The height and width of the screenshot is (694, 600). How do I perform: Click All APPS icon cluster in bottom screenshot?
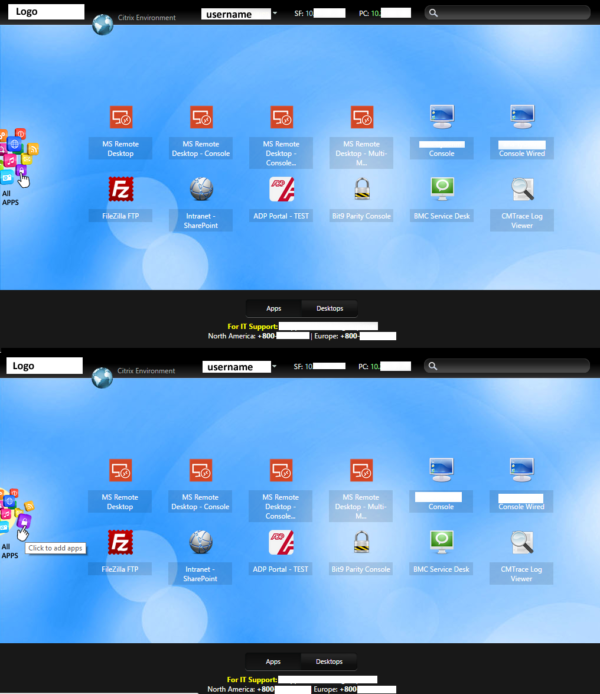pos(17,513)
